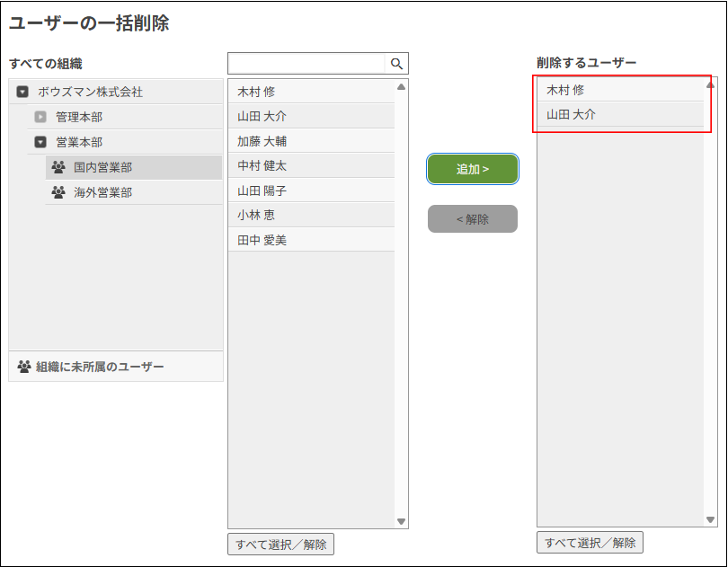Click すべて選択／解除 below the middle user list

pyautogui.click(x=281, y=542)
